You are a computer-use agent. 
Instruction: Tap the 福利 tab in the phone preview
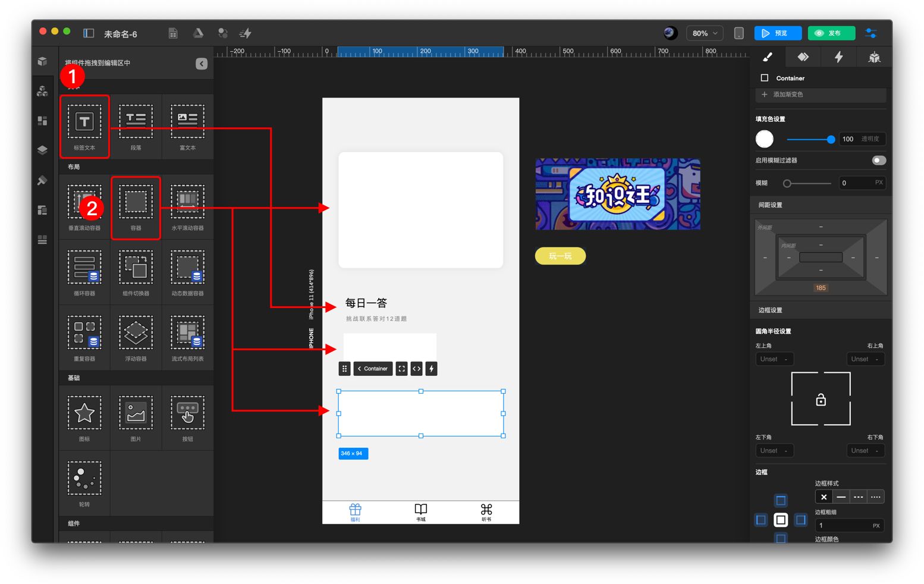355,512
